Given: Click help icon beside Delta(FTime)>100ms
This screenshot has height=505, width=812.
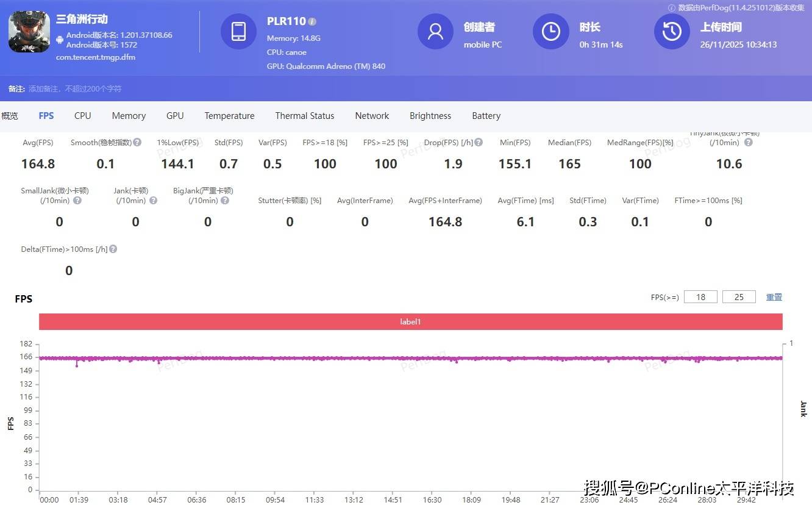Looking at the screenshot, I should click(113, 249).
